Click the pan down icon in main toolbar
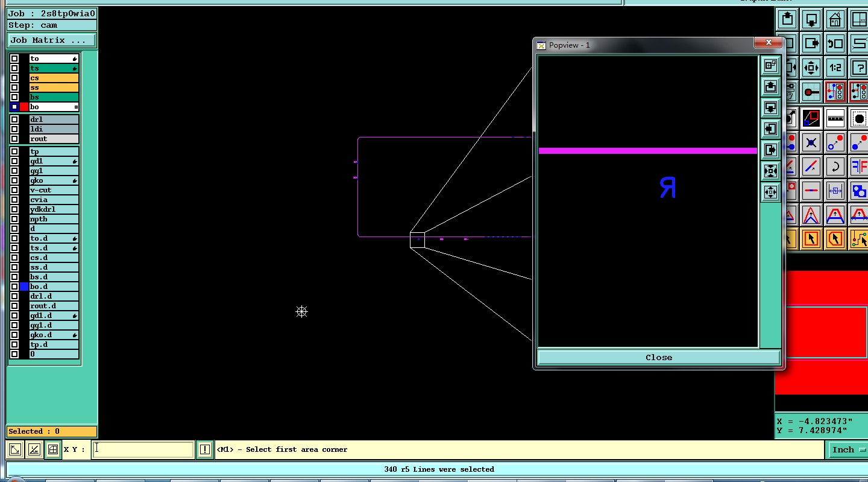Screen dimensions: 868x482 (811, 19)
